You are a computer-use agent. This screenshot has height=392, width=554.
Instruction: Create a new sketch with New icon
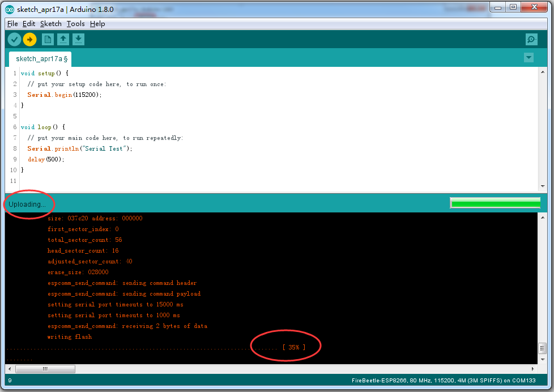[48, 39]
